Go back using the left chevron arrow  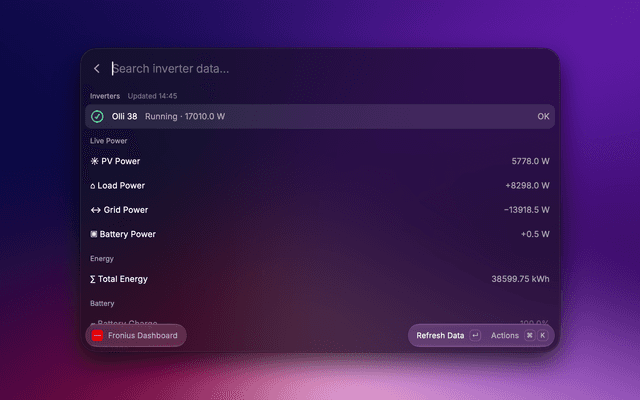(97, 69)
